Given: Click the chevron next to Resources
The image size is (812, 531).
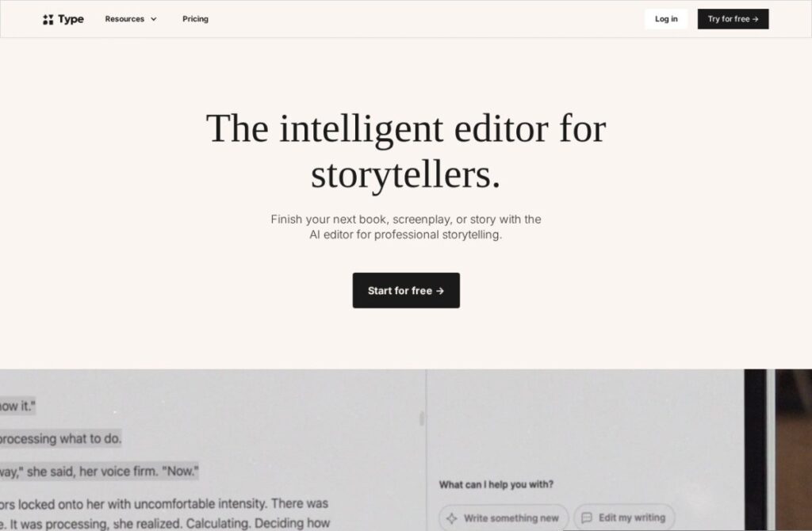Looking at the screenshot, I should point(153,19).
